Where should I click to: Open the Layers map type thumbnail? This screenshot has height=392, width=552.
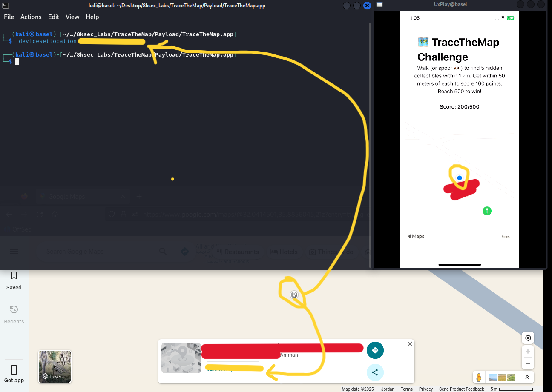click(x=55, y=366)
